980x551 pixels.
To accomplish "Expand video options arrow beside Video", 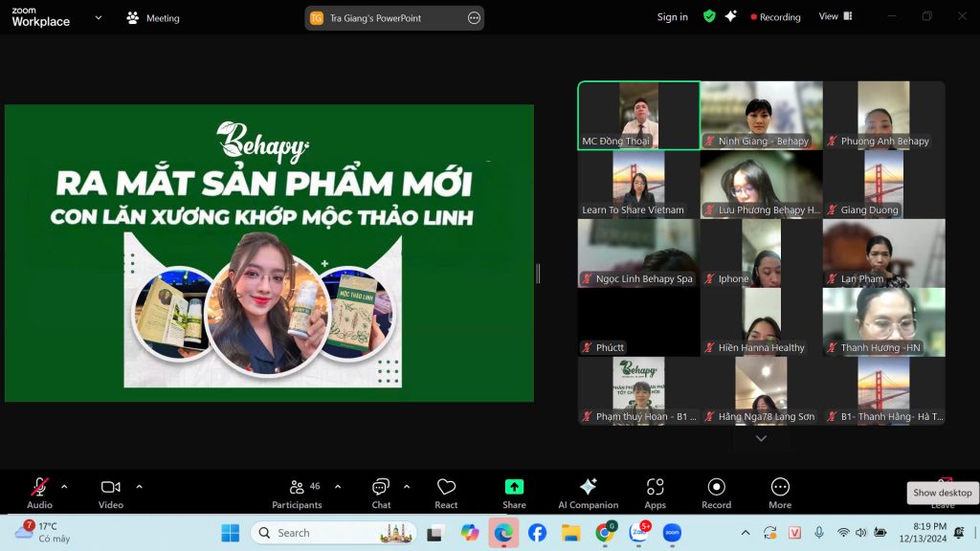I will pos(139,487).
